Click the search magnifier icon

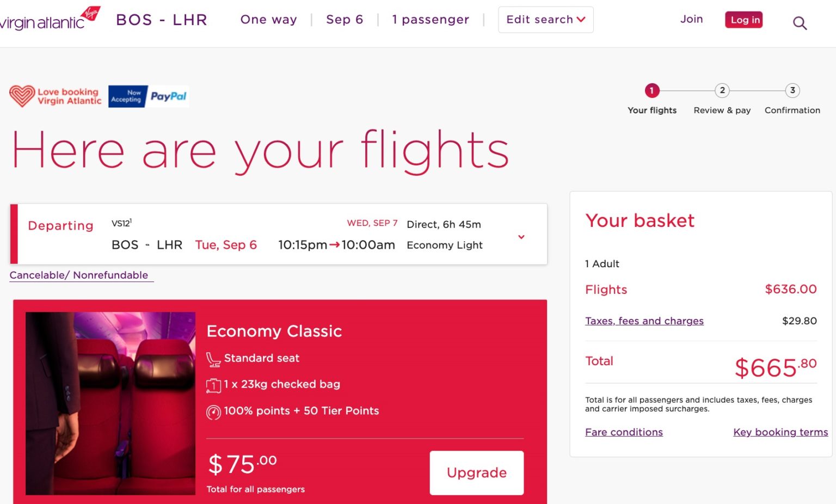click(800, 23)
